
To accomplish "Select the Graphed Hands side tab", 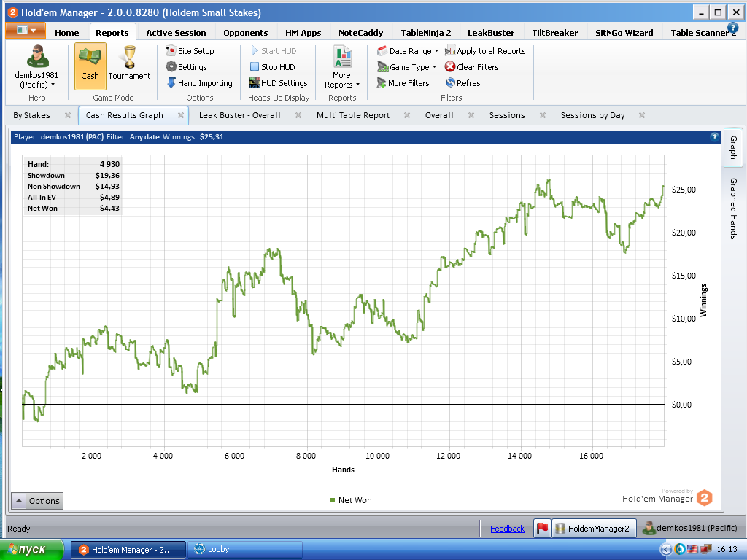I will [x=734, y=209].
